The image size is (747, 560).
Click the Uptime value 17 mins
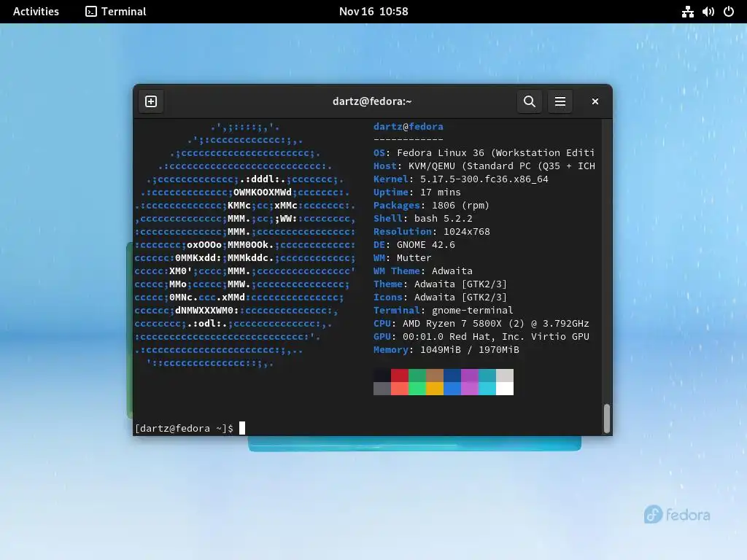coord(441,192)
